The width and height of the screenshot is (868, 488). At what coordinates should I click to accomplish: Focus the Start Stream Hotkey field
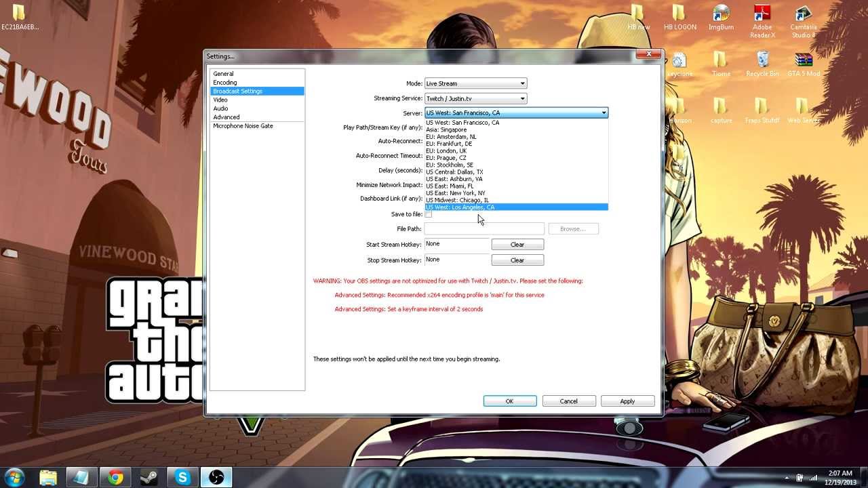click(456, 244)
